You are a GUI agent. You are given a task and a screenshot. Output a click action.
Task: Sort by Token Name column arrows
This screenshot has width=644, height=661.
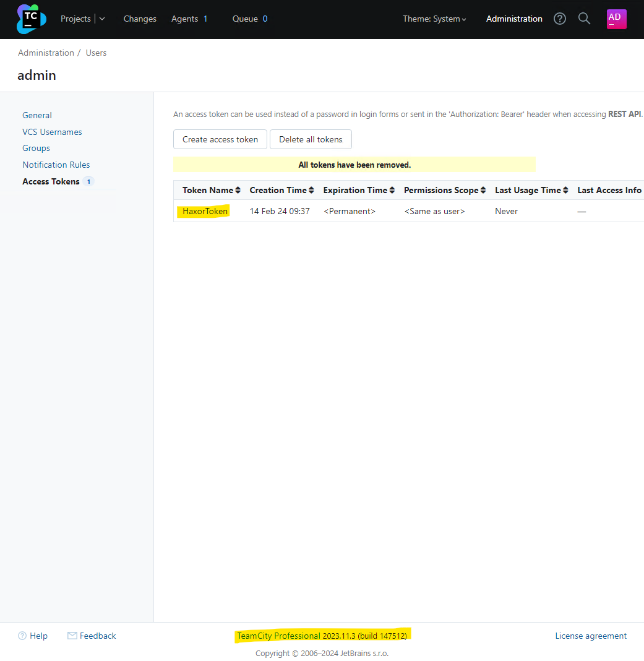(x=238, y=191)
